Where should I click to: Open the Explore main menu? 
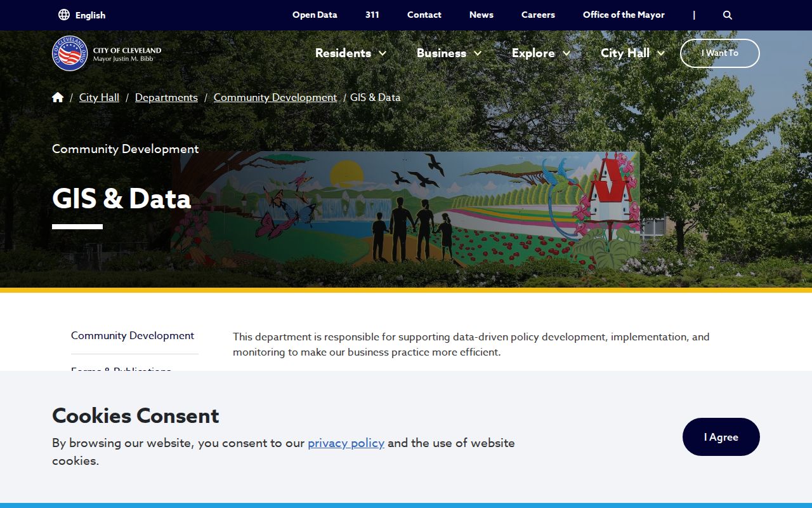(534, 53)
